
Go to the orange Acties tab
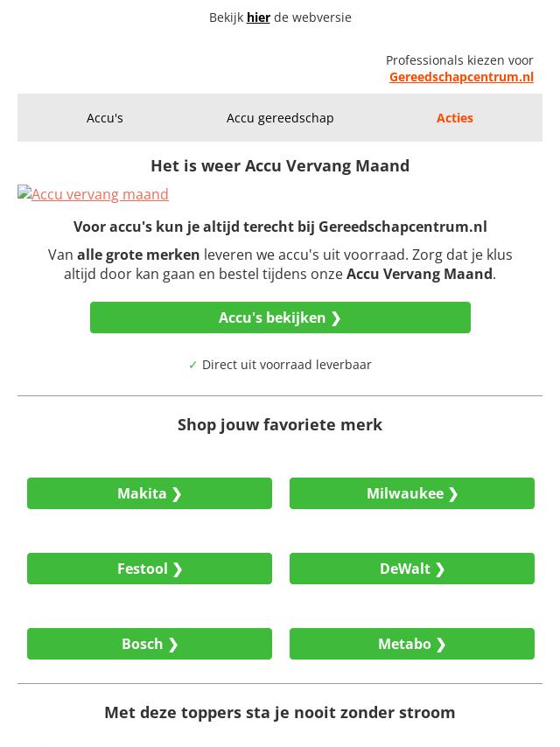pos(455,118)
